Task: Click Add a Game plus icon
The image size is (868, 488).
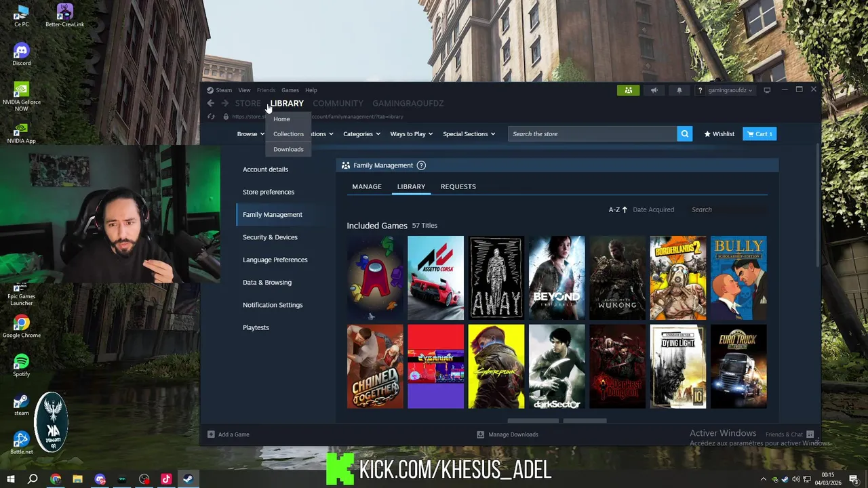Action: click(x=211, y=434)
